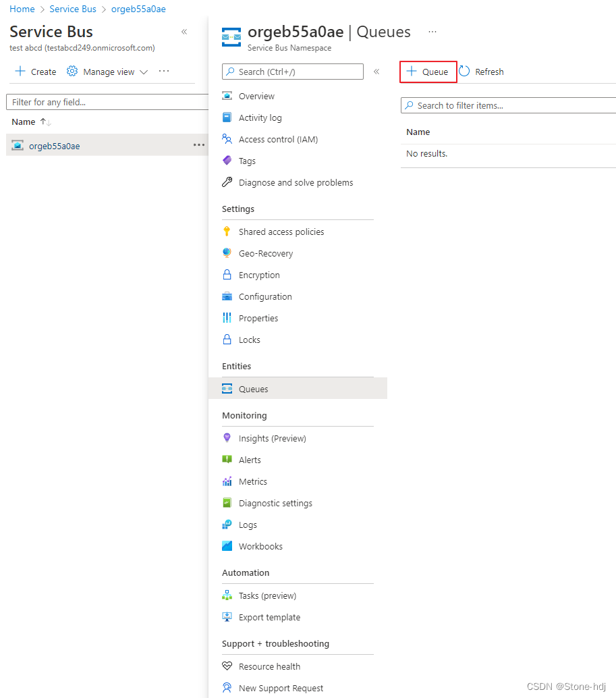Open Encryption text entry

click(x=259, y=275)
